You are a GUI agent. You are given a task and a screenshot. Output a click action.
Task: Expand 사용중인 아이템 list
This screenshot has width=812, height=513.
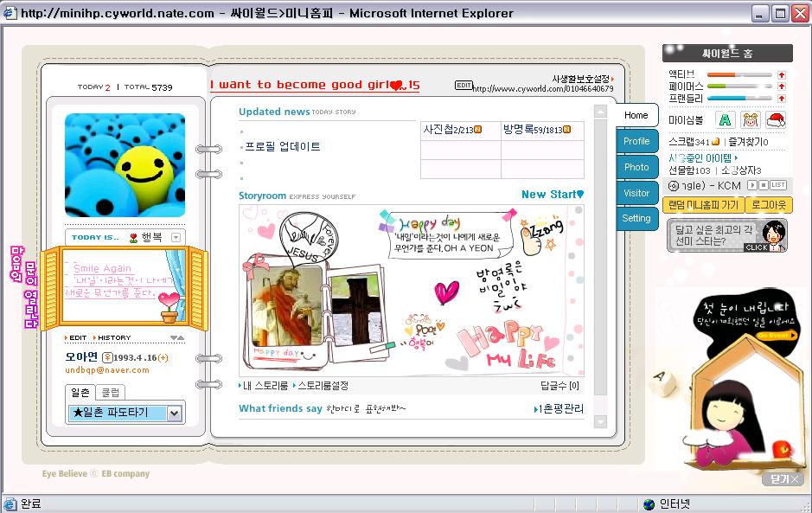coord(703,158)
